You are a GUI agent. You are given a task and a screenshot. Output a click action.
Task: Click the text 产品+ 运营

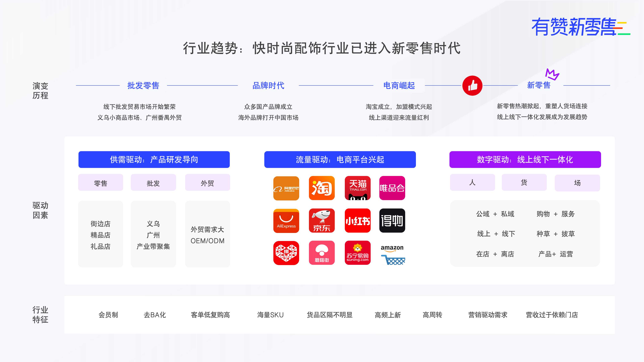555,254
